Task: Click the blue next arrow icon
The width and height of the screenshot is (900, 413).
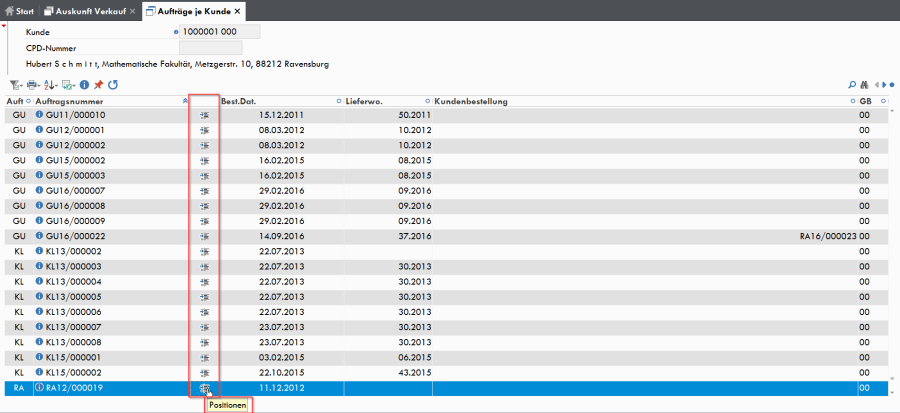Action: tap(885, 85)
